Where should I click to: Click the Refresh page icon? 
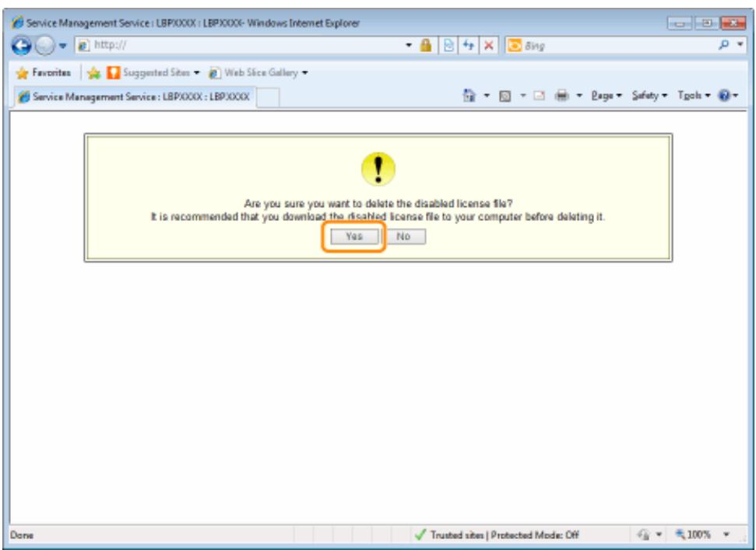pos(468,45)
